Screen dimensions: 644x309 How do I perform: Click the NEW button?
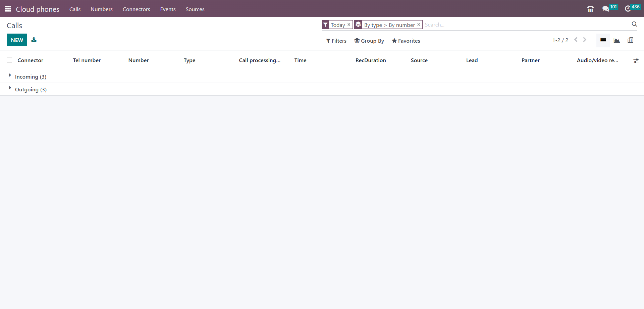tap(17, 40)
